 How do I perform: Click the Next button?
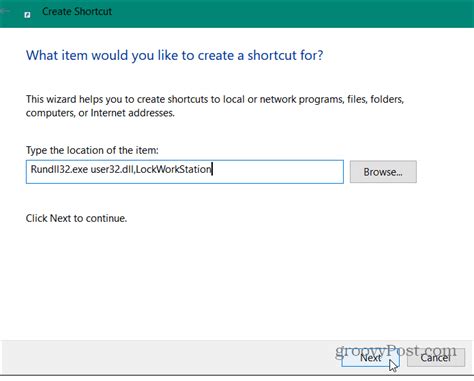370,357
